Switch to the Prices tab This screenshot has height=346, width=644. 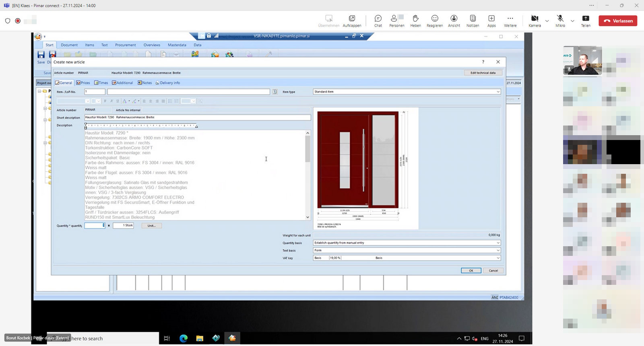pyautogui.click(x=83, y=83)
